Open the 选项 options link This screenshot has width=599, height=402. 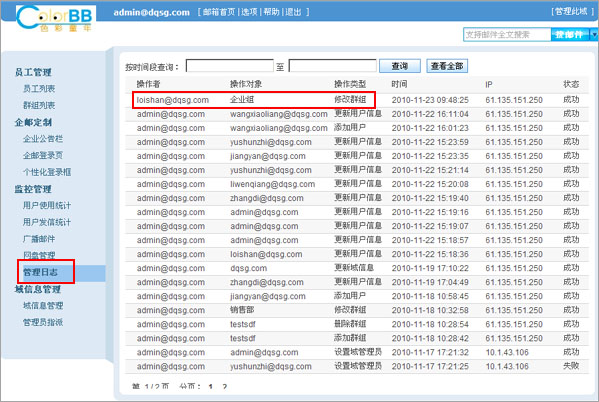click(x=249, y=12)
